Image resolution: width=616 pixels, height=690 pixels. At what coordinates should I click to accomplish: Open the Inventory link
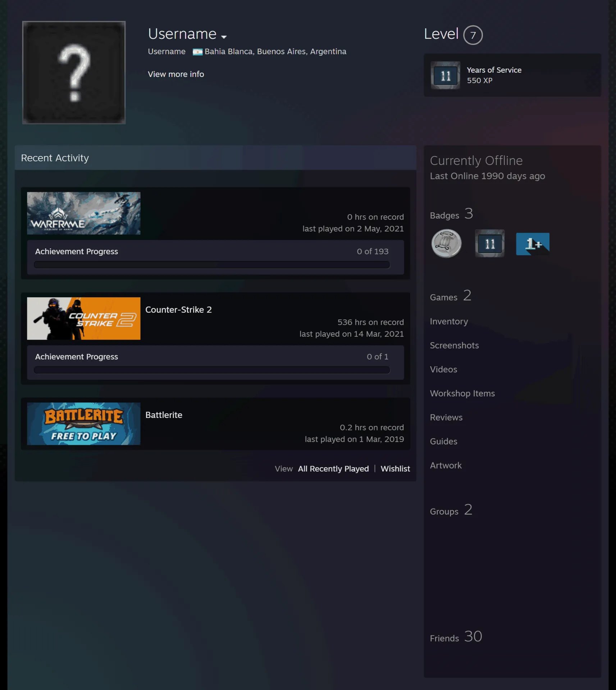coord(449,322)
